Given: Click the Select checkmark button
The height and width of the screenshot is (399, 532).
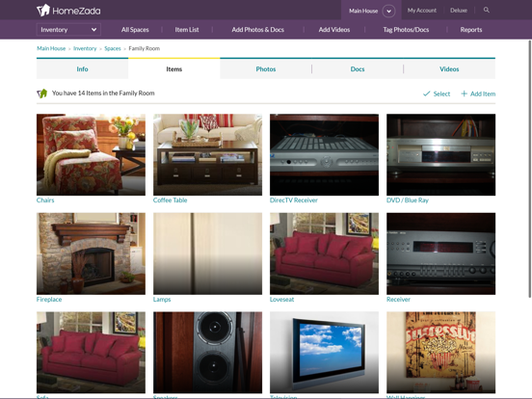Looking at the screenshot, I should [x=437, y=93].
